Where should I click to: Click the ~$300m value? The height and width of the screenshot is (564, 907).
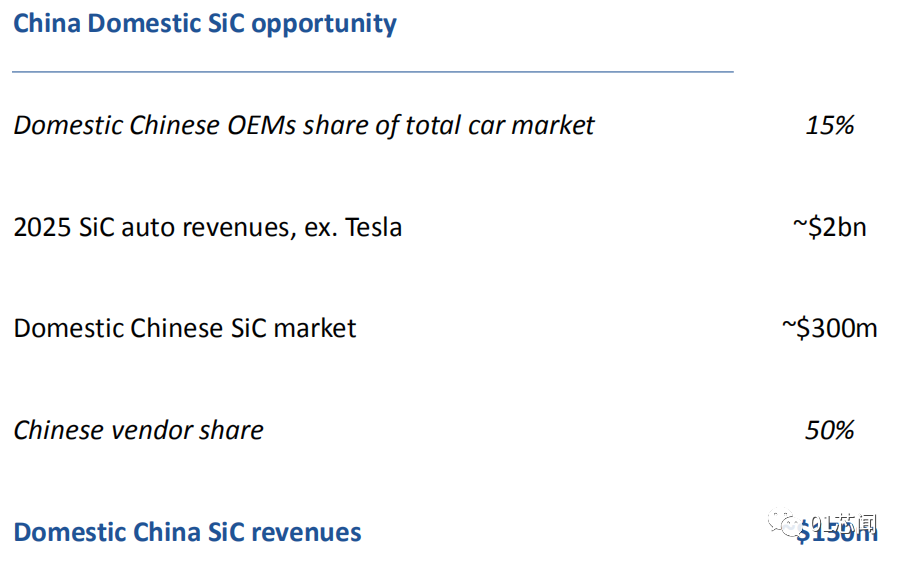point(829,328)
